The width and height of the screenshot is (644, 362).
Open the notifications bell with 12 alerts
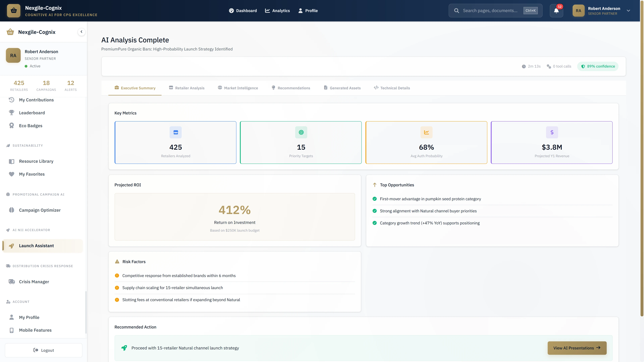556,11
